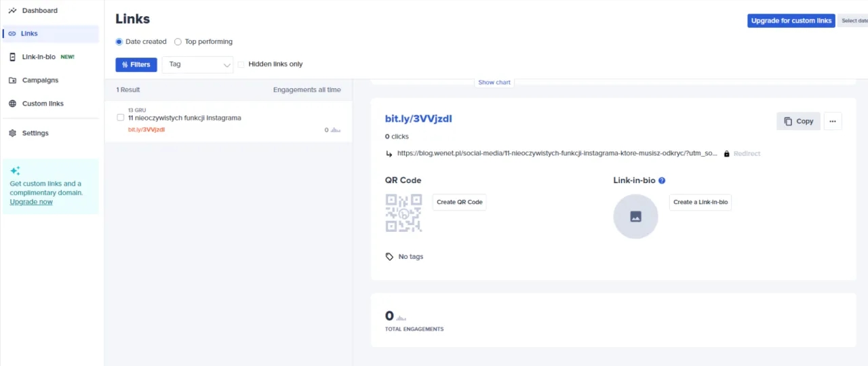Click the Link-in-bio help question icon
The width and height of the screenshot is (868, 366).
point(662,181)
